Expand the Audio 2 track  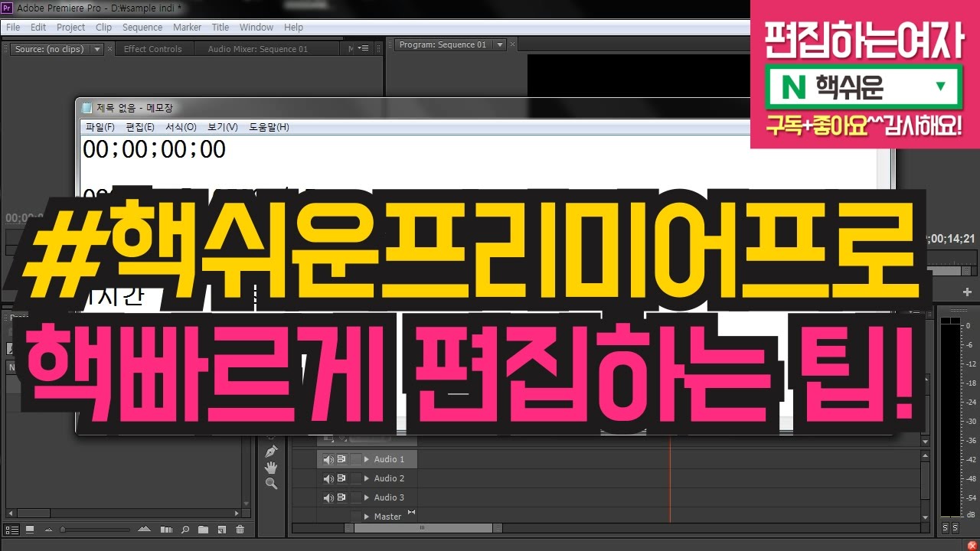coord(367,478)
